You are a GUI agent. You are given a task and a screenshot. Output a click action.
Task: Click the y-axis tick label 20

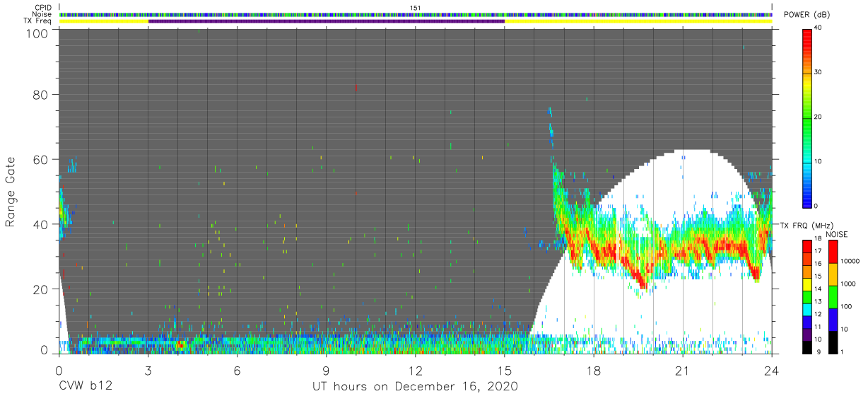[40, 289]
